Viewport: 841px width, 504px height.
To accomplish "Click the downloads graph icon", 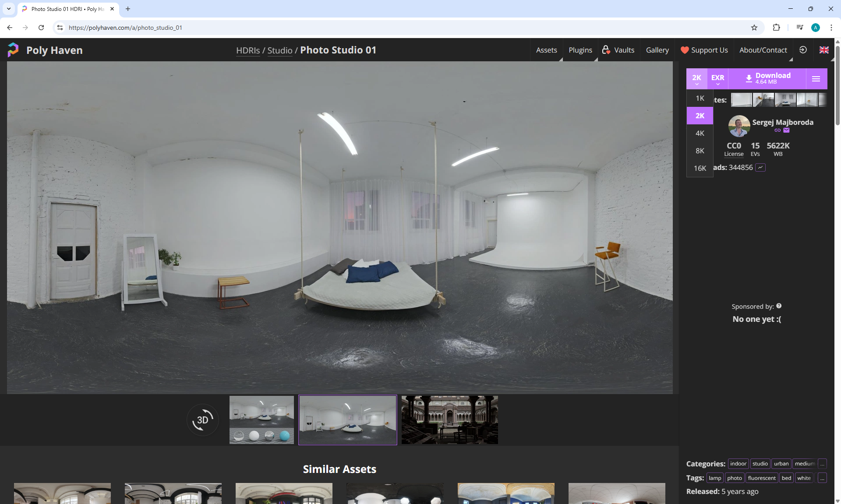I will [x=760, y=168].
